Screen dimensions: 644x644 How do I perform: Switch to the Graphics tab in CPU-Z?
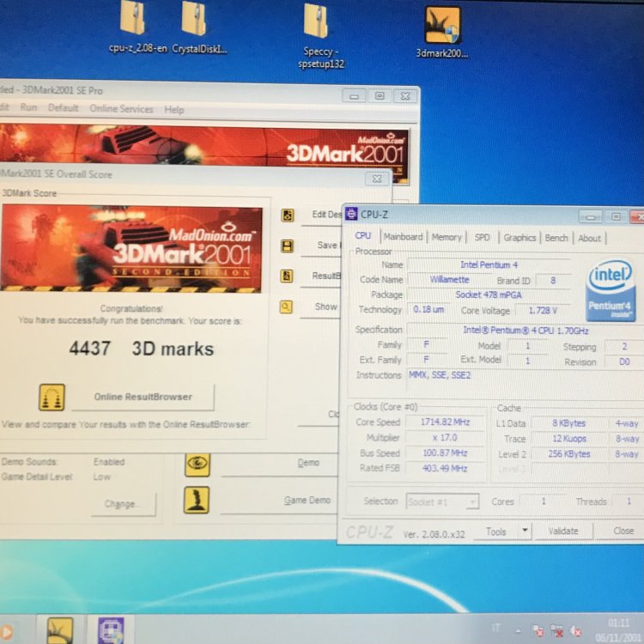[519, 238]
